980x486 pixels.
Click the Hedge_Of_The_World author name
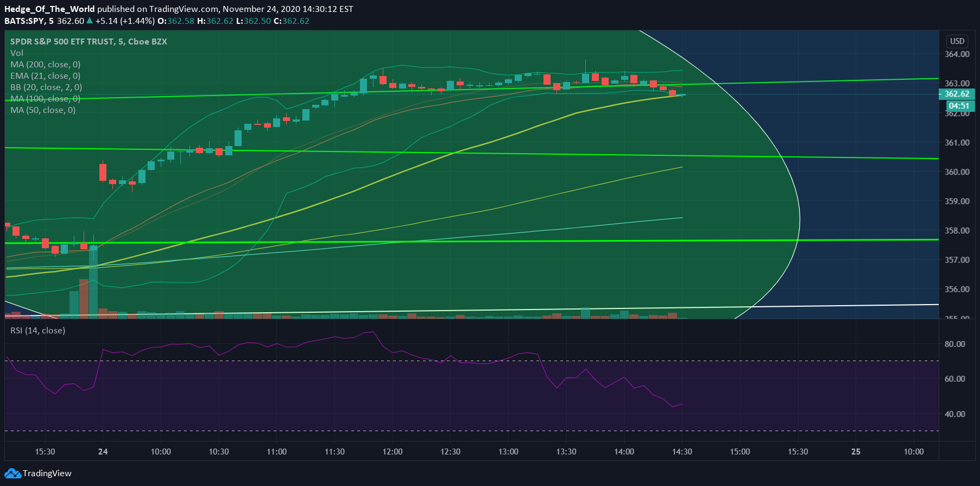coord(49,9)
